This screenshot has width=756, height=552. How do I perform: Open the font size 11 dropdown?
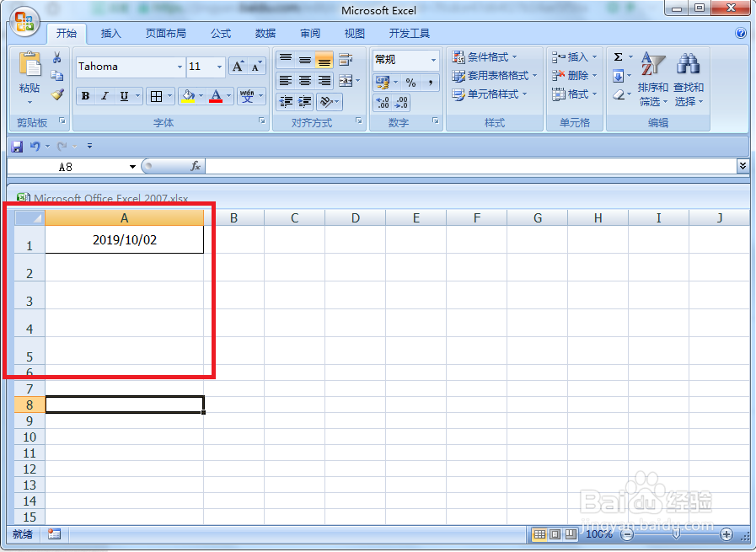coord(219,67)
